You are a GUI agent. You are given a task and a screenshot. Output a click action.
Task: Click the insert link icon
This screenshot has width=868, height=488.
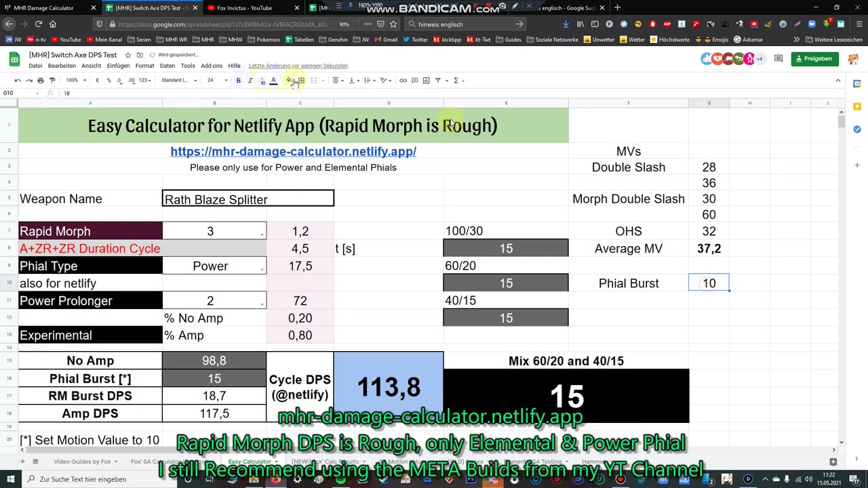point(403,81)
